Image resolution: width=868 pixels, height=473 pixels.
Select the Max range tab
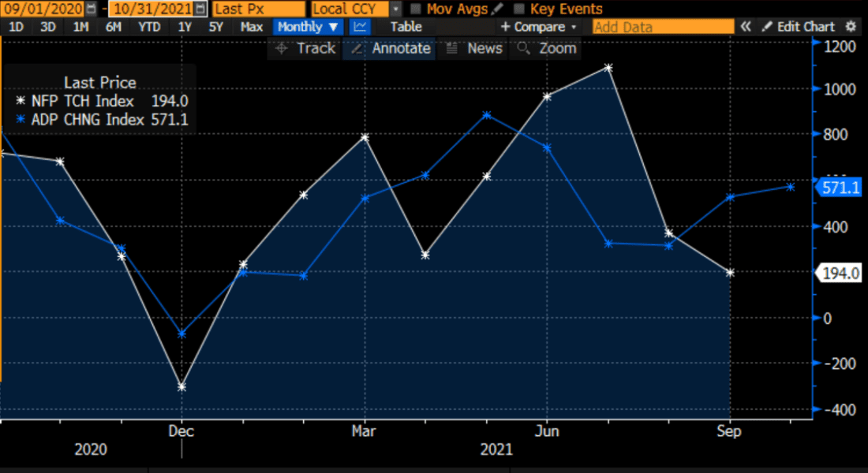tap(251, 26)
